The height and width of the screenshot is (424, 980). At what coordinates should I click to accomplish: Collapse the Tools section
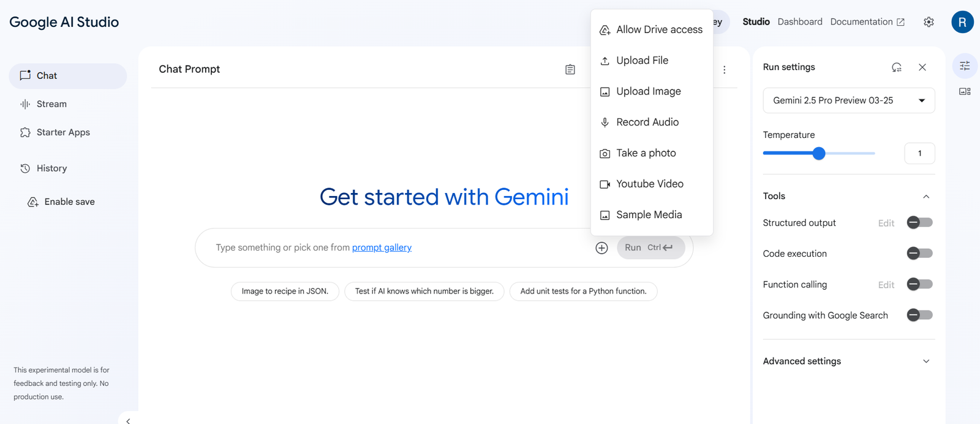point(925,197)
